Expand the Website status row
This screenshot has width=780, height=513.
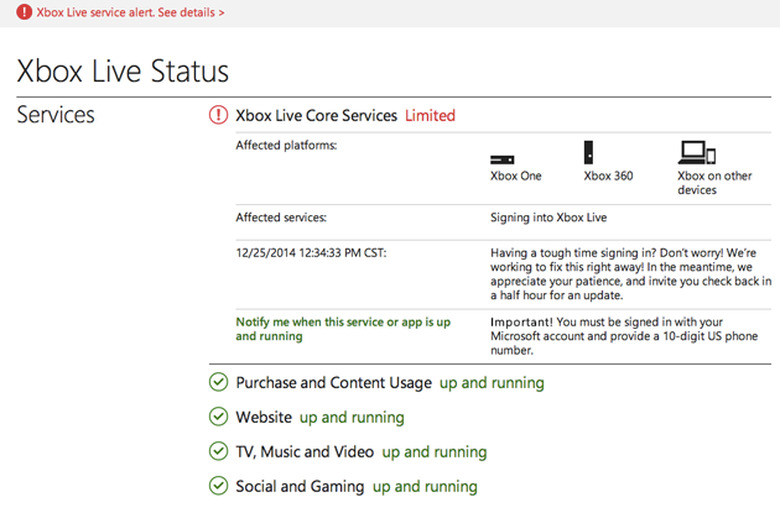click(264, 417)
